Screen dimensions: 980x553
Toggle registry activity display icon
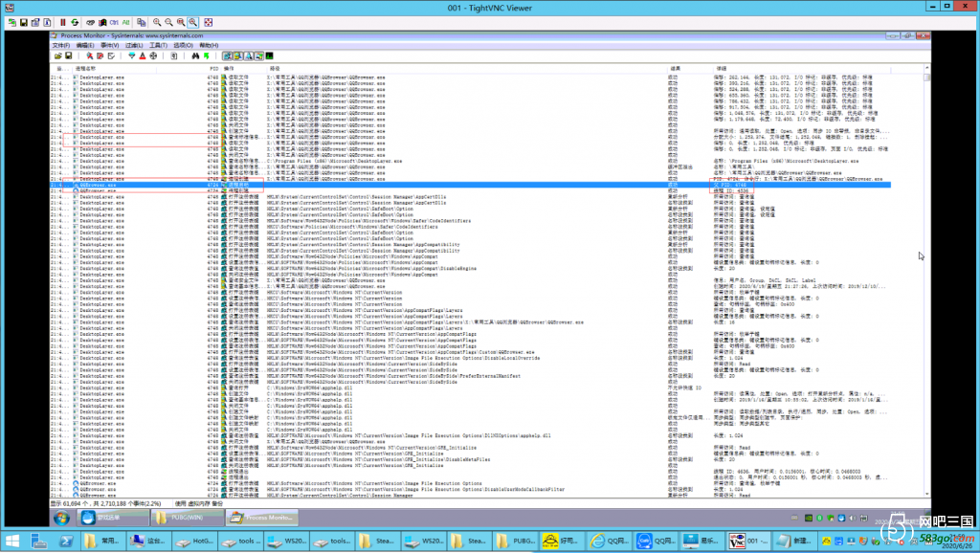point(228,56)
